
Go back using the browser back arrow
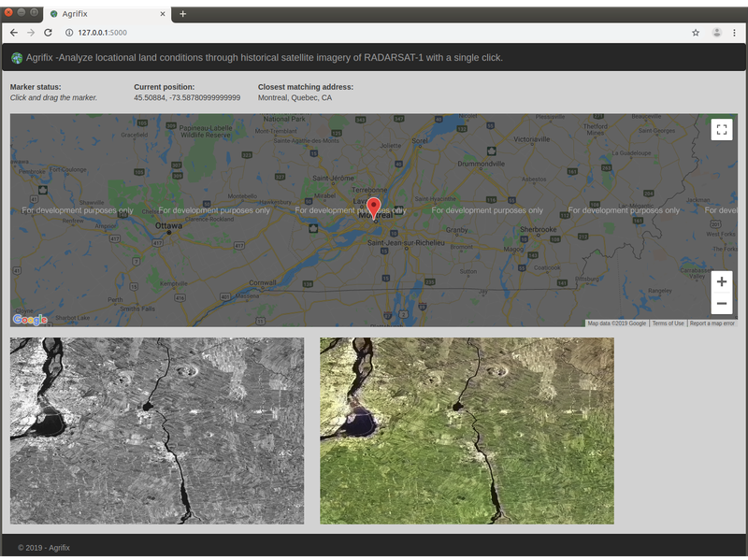click(x=13, y=32)
